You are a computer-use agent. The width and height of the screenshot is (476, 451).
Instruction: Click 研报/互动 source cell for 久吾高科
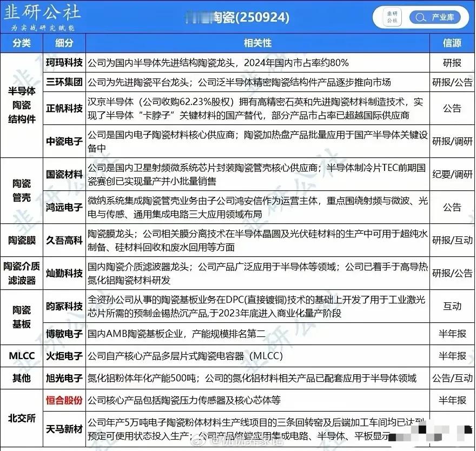click(x=452, y=241)
